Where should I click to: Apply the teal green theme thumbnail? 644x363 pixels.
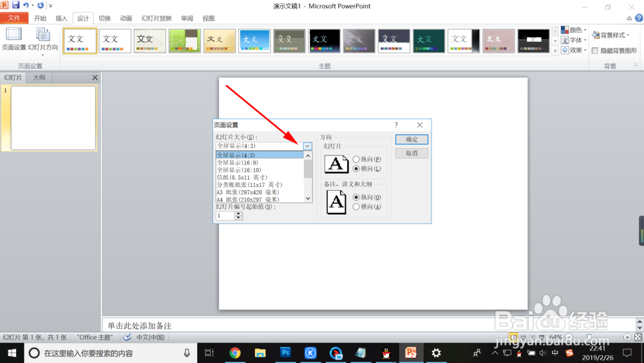[x=429, y=41]
